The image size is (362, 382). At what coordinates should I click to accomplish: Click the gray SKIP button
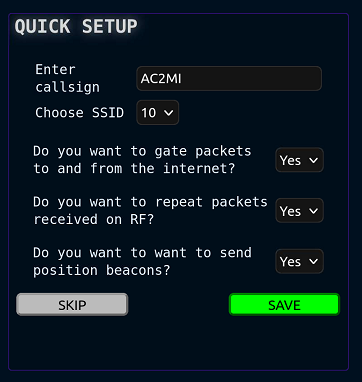point(72,305)
